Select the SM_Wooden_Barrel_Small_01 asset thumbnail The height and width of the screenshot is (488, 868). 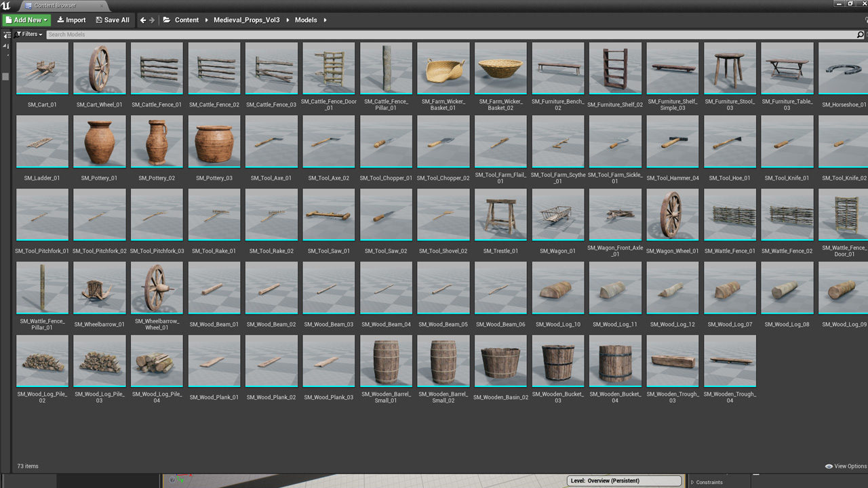(x=386, y=361)
